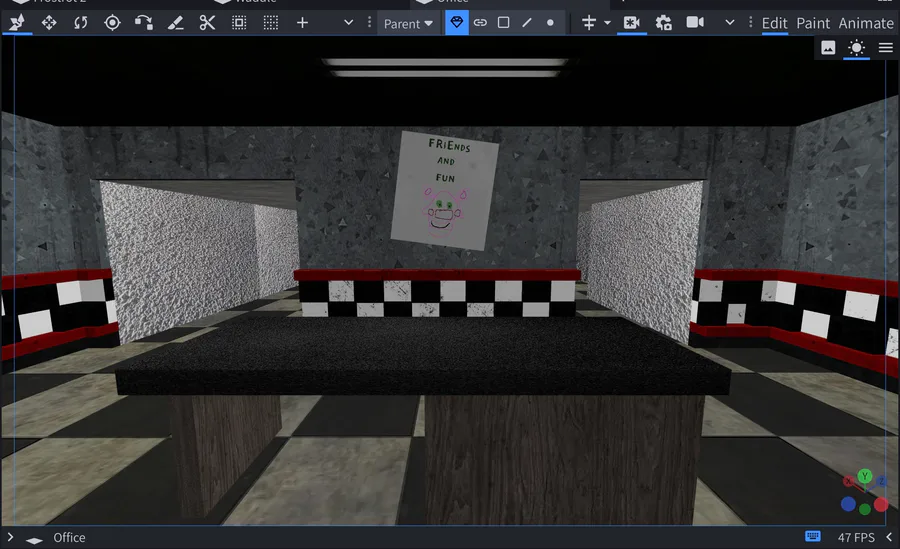Click the red gizmo circle
The height and width of the screenshot is (549, 900).
point(881,505)
